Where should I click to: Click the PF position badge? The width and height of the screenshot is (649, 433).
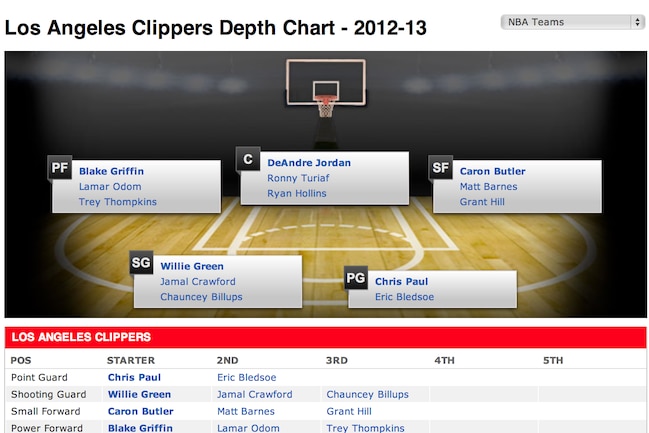coord(60,168)
